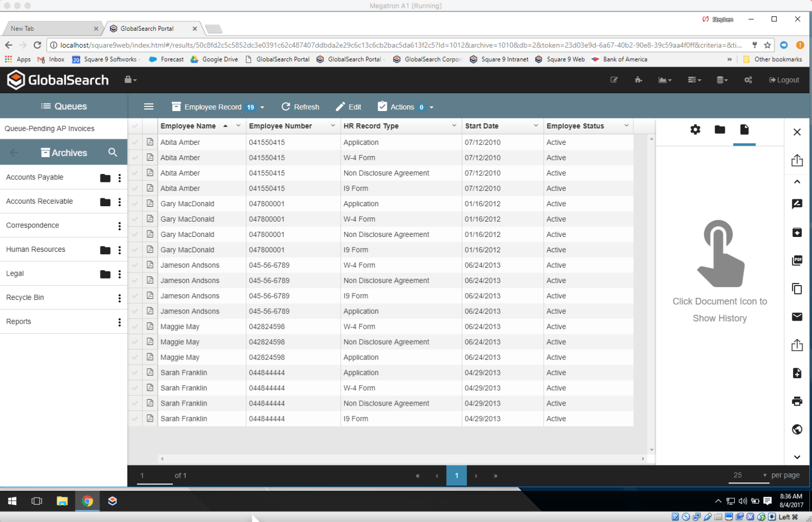Click the share icon above the up chevron

tap(797, 160)
